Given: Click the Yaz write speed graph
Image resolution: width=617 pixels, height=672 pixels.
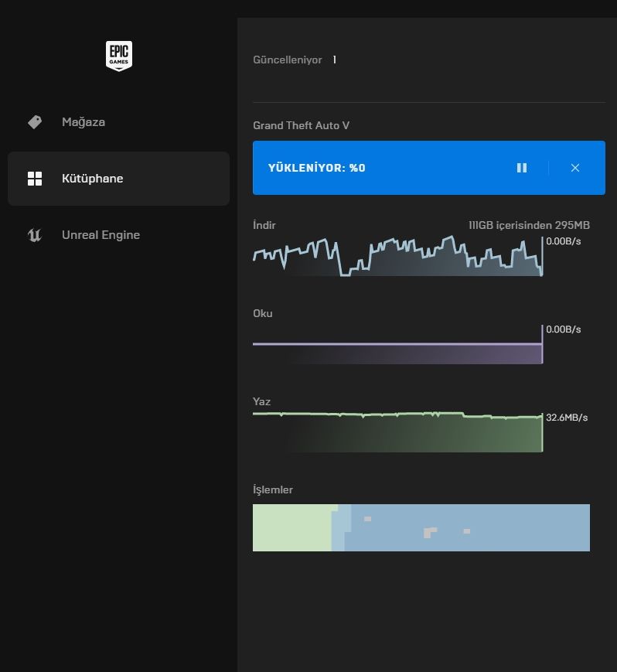Looking at the screenshot, I should coord(397,432).
